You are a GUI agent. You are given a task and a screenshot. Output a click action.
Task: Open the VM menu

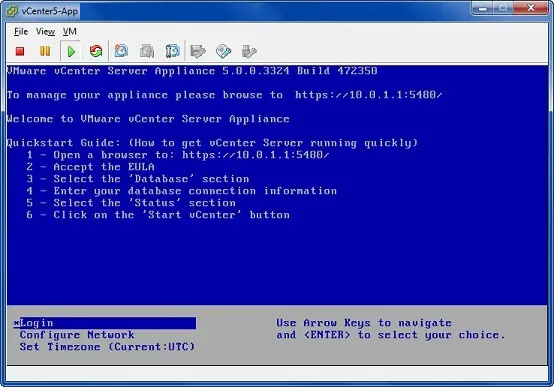[x=70, y=31]
